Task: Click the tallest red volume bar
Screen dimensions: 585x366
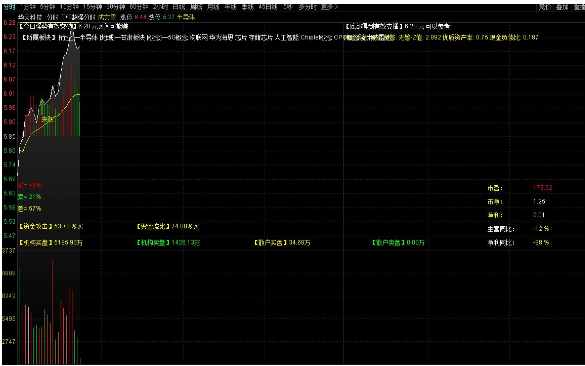Action: tap(53, 312)
